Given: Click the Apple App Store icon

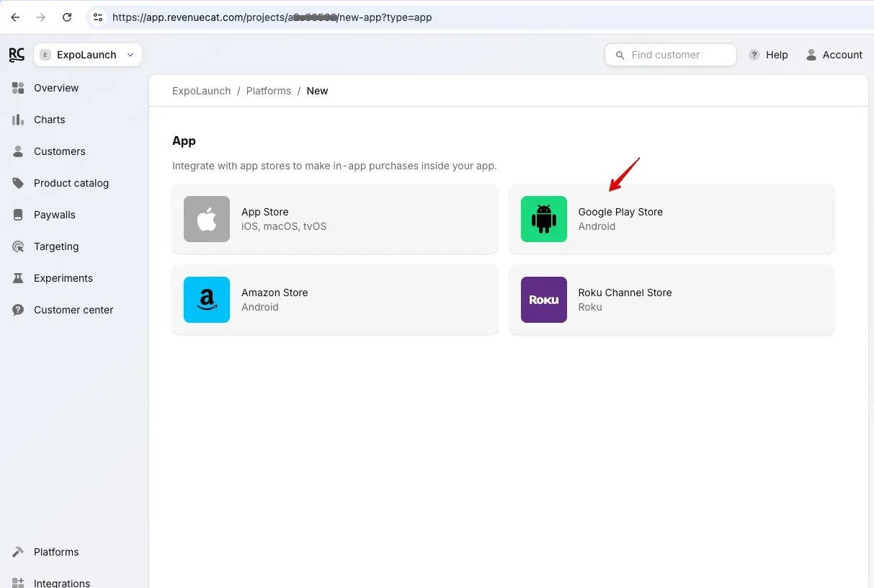Looking at the screenshot, I should point(207,219).
